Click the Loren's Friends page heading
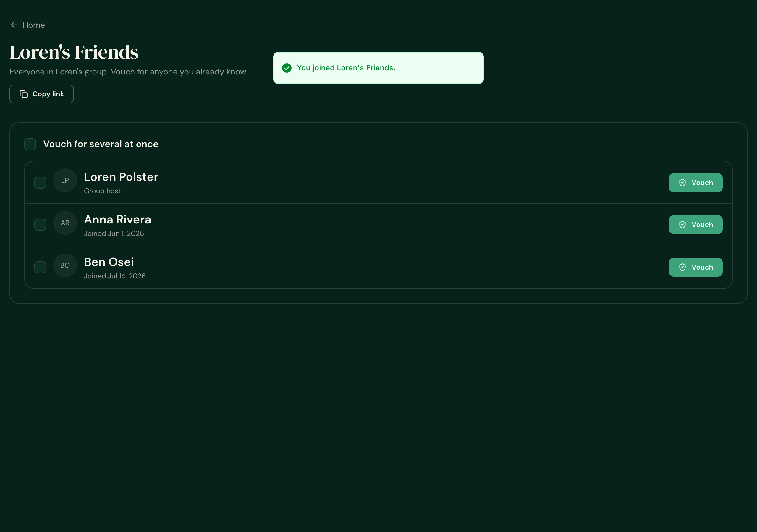The height and width of the screenshot is (532, 757). point(74,52)
